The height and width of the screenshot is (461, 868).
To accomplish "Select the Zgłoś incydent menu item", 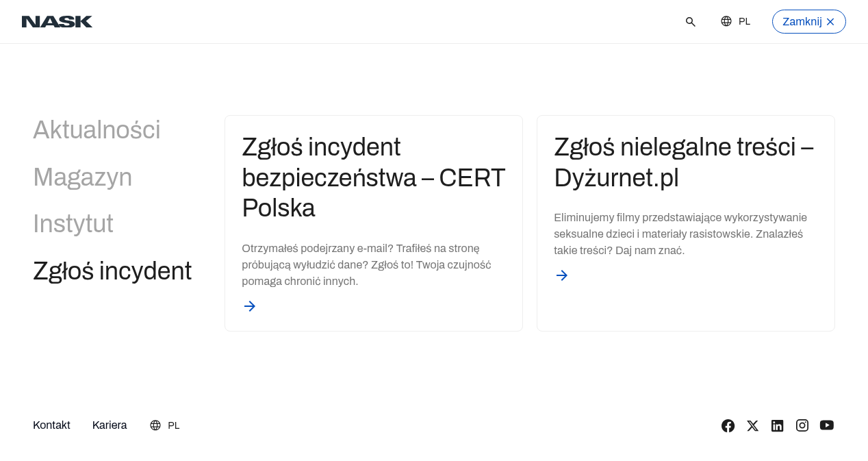I will (112, 271).
